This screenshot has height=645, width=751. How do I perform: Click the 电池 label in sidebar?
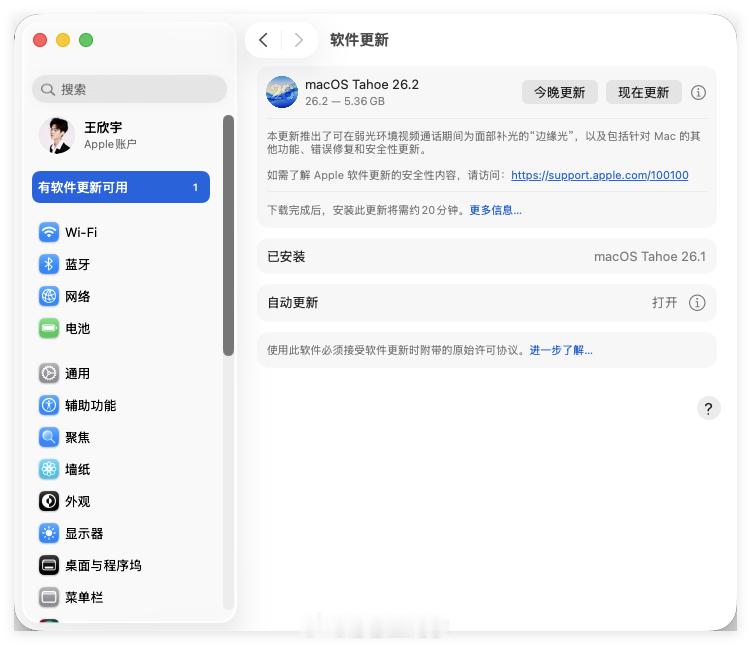[78, 328]
